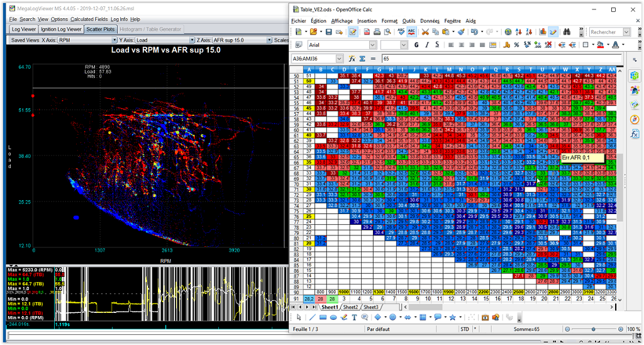Toggle Show Draw Functions button
The width and height of the screenshot is (644, 345).
click(x=553, y=31)
